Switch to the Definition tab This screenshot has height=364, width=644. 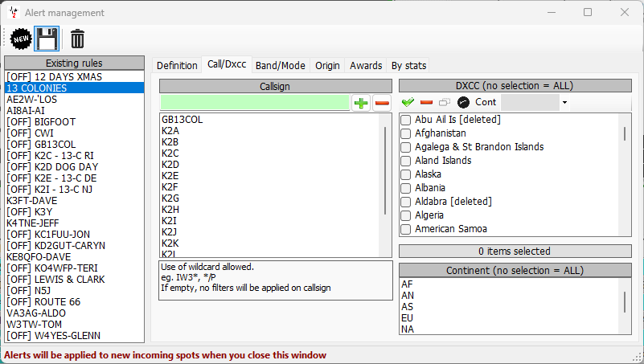click(x=177, y=66)
